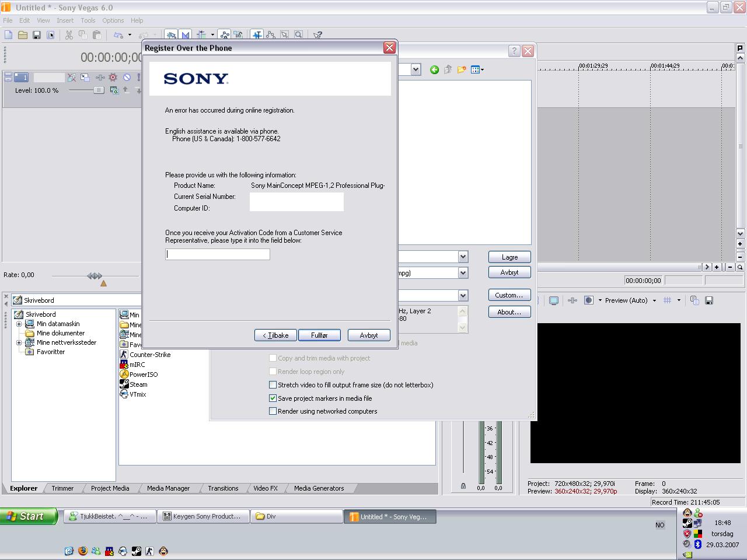The width and height of the screenshot is (747, 560).
Task: Click the Lagre button in save dialog
Action: 509,257
